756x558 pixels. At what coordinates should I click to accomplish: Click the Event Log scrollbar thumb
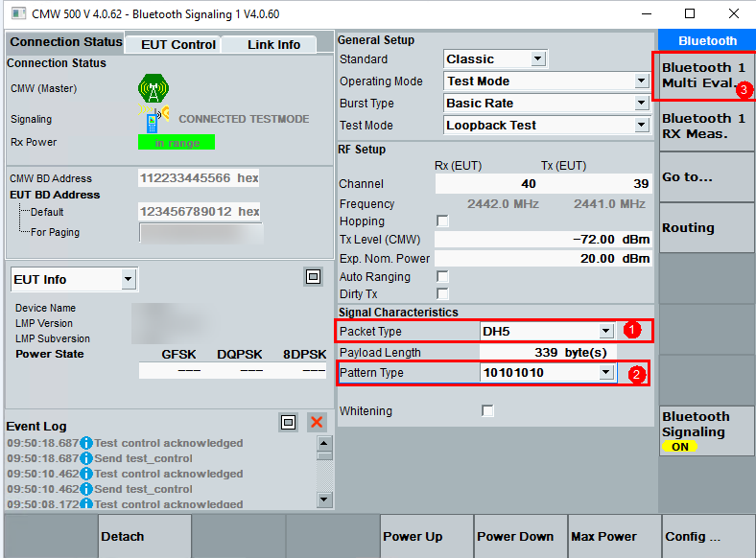coord(324,455)
